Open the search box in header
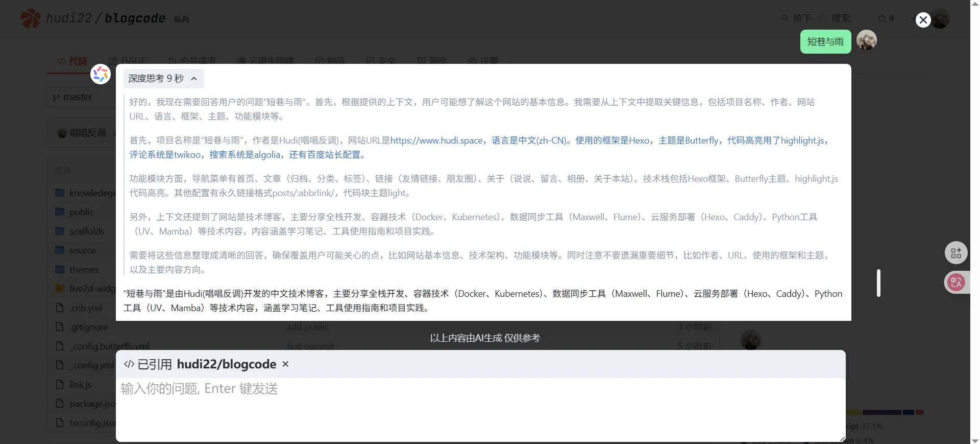The image size is (980, 444). (816, 18)
